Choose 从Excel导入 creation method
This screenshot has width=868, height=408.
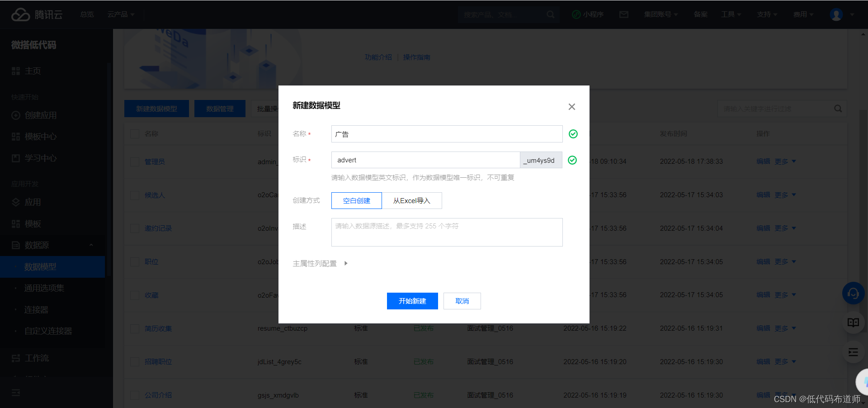click(x=412, y=200)
